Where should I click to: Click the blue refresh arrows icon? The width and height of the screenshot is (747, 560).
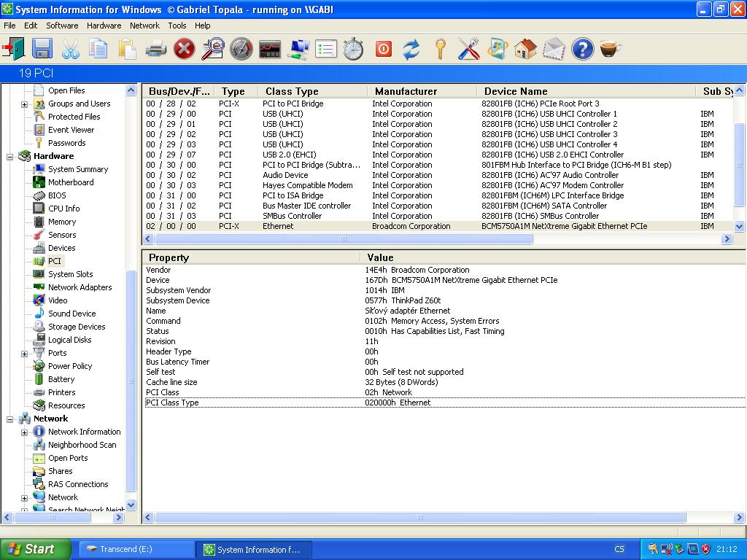click(411, 49)
